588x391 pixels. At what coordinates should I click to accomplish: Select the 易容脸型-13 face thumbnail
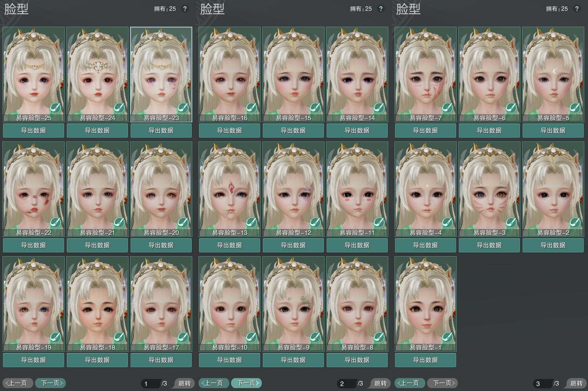click(x=230, y=189)
